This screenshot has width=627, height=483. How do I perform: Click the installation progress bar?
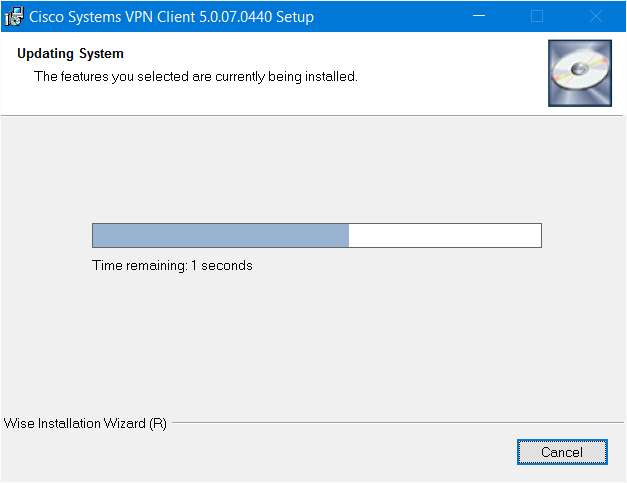point(317,236)
